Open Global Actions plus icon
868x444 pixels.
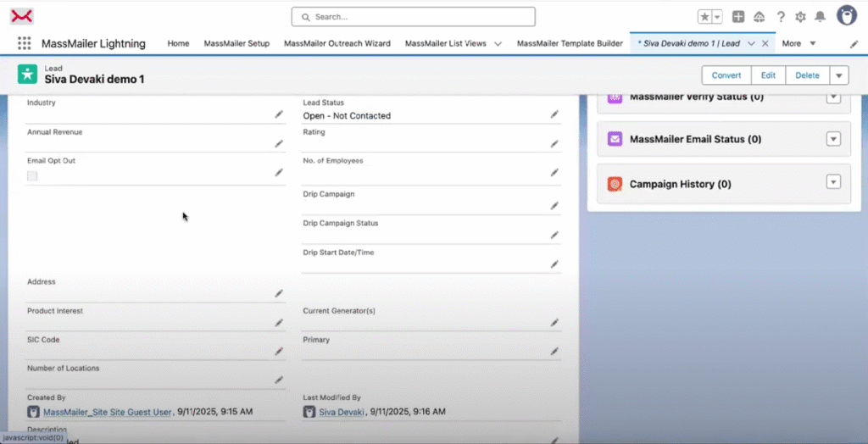[738, 17]
